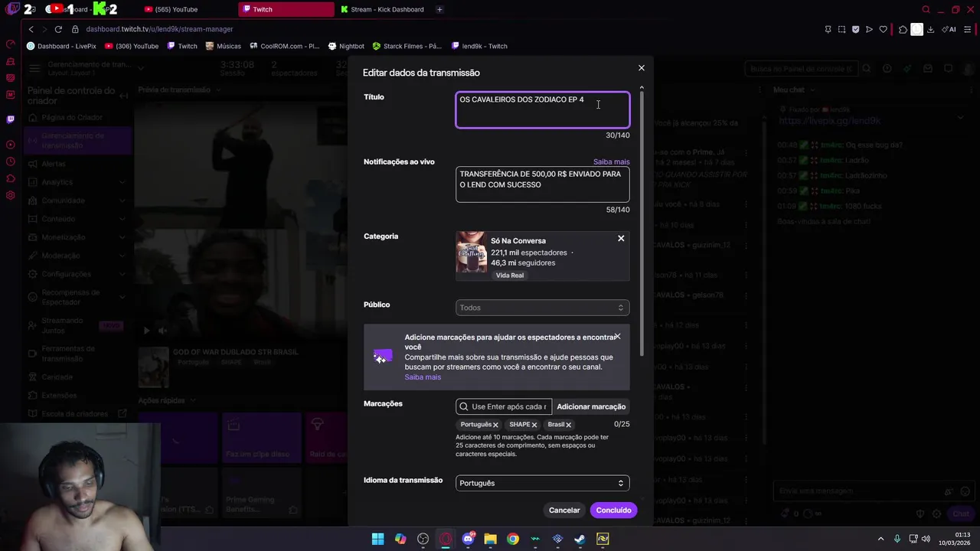Open the browser extensions icon

tap(903, 29)
